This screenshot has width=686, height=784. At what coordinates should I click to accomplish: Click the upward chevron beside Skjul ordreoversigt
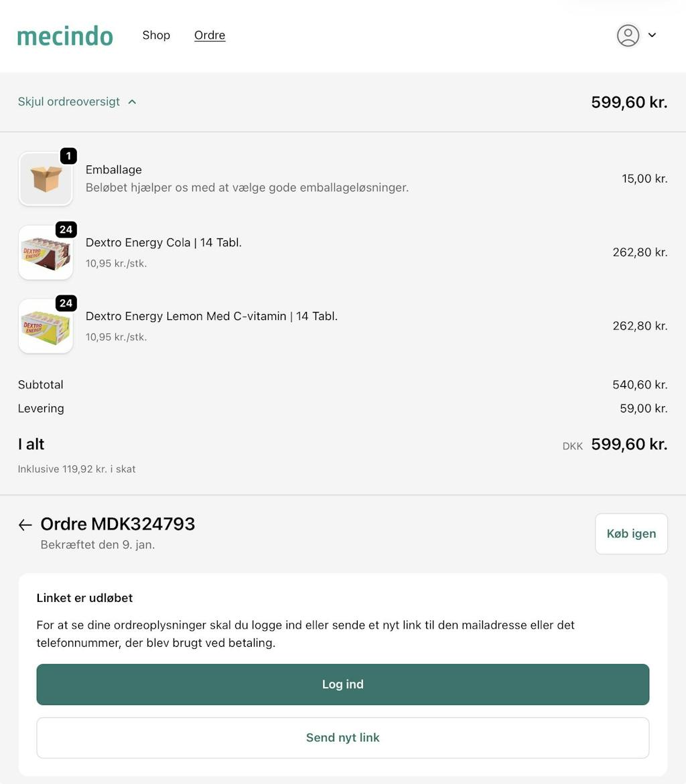pyautogui.click(x=133, y=102)
